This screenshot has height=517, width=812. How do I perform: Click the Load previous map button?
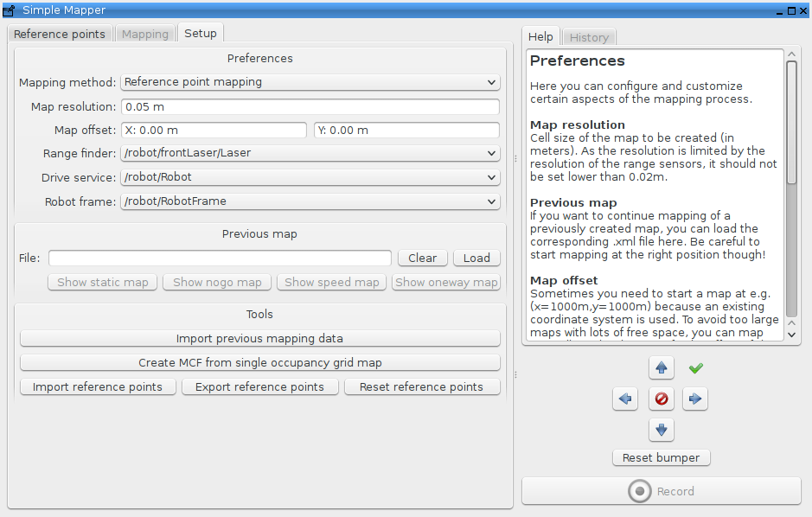coord(476,258)
